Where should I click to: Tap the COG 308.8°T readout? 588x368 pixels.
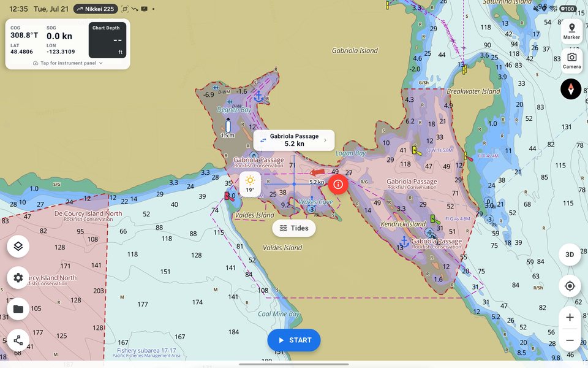24,33
